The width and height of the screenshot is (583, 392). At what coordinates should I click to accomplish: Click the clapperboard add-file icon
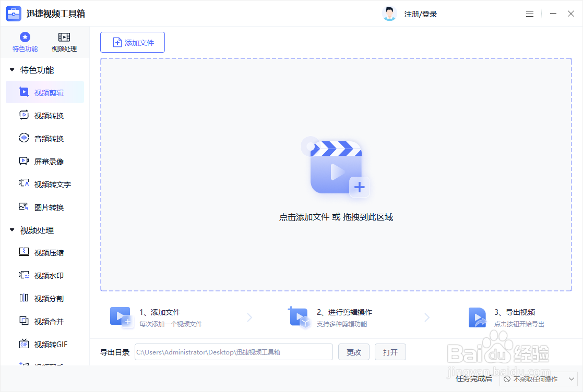click(336, 167)
